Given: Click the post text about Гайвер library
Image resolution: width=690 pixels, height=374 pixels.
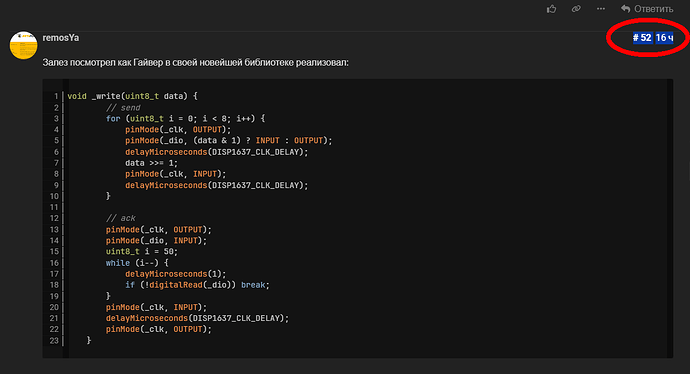Looking at the screenshot, I should coord(195,62).
